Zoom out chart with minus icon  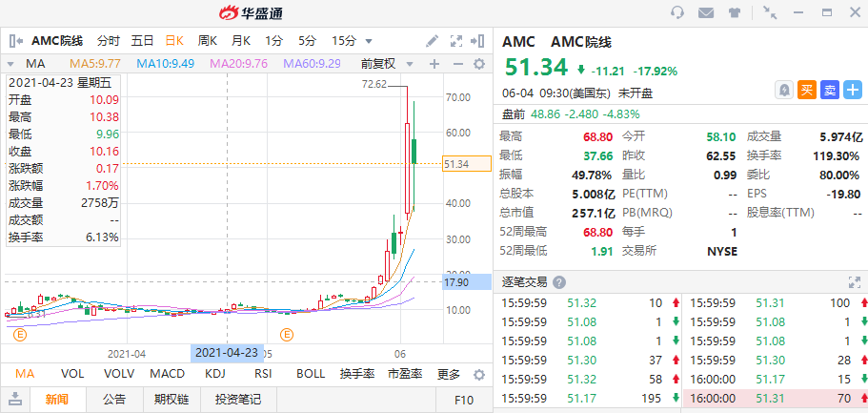tap(457, 64)
